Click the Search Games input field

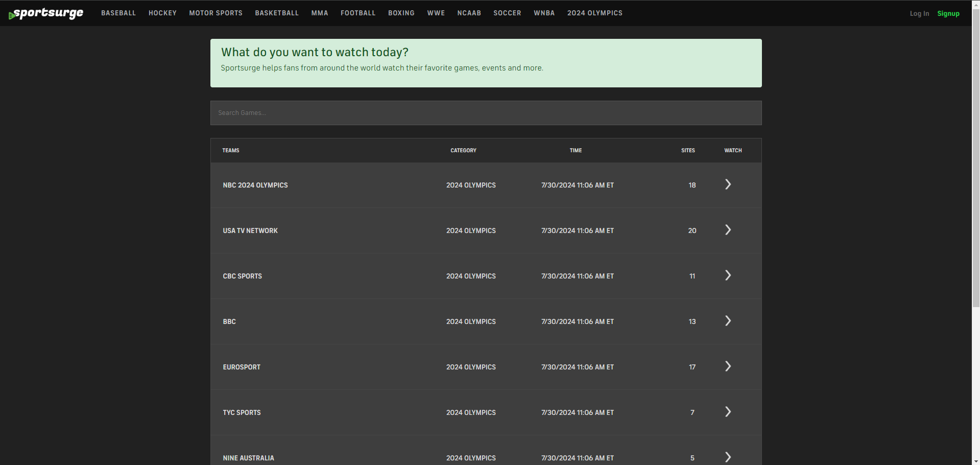486,112
